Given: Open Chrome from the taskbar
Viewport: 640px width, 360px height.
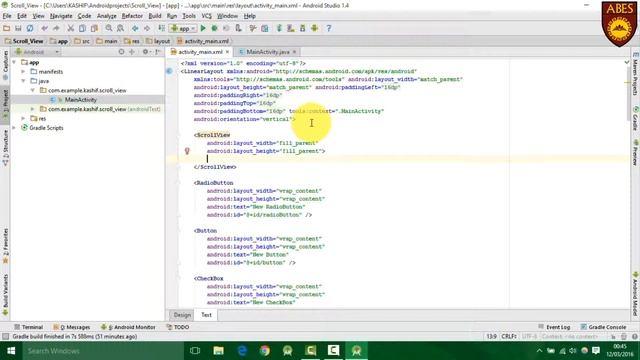Looking at the screenshot, I should point(265,351).
